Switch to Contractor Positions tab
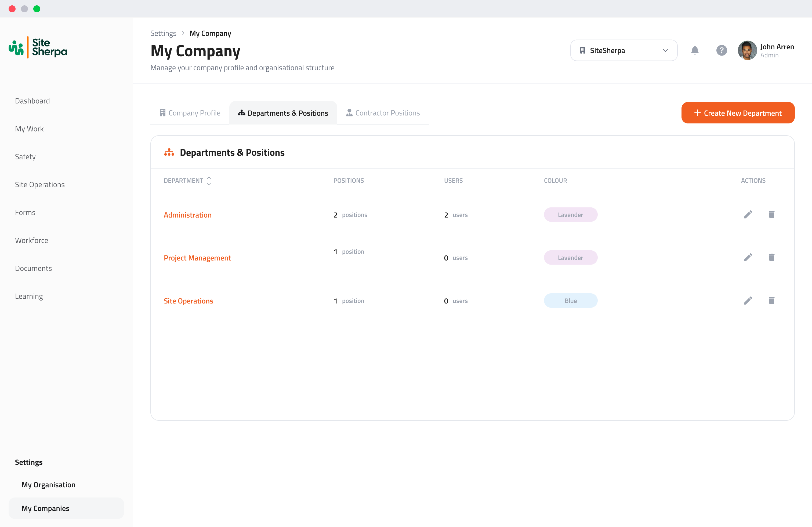 [383, 113]
